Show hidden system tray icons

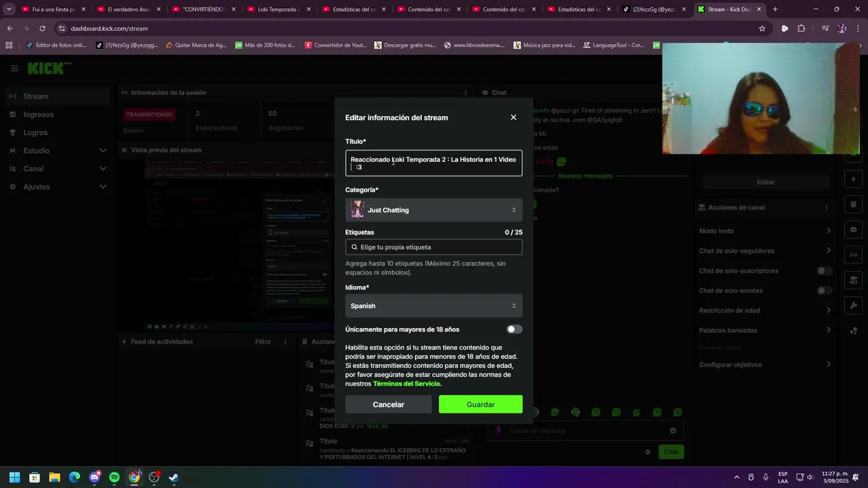point(736,477)
